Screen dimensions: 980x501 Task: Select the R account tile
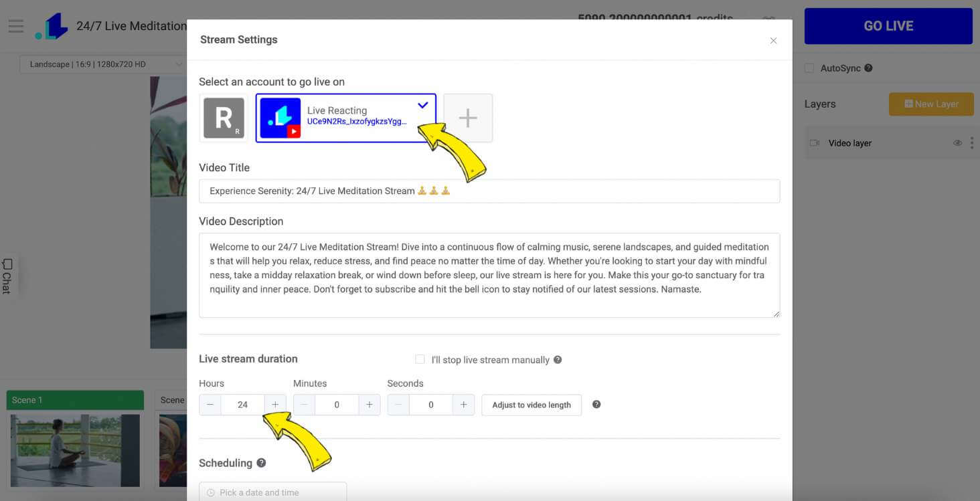click(x=224, y=118)
